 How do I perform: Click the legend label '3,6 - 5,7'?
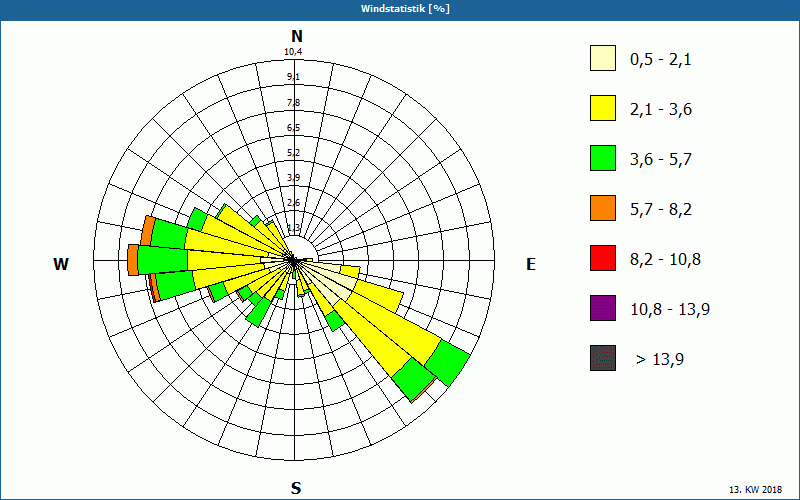[661, 160]
